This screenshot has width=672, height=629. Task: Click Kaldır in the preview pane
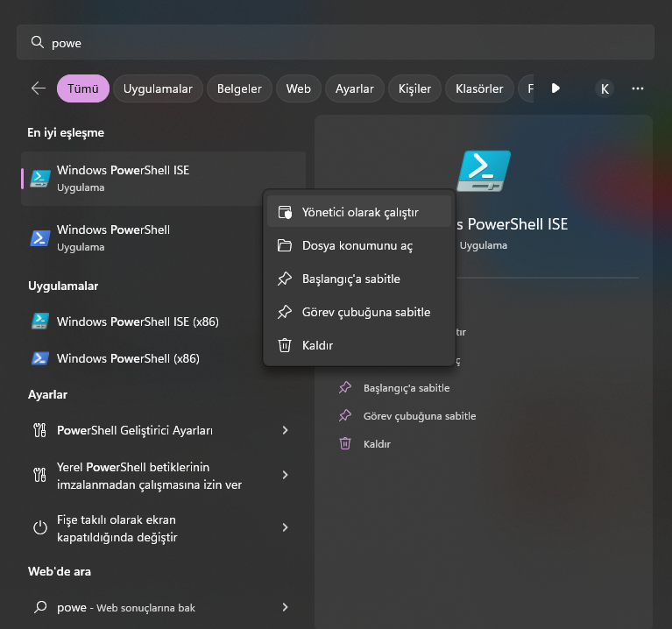377,444
